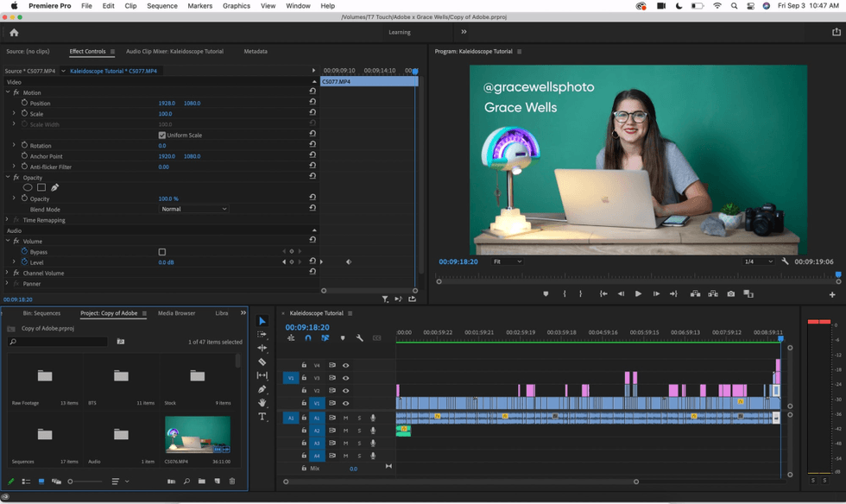
Task: Click the Add Marker button in Program monitor
Action: (x=546, y=293)
